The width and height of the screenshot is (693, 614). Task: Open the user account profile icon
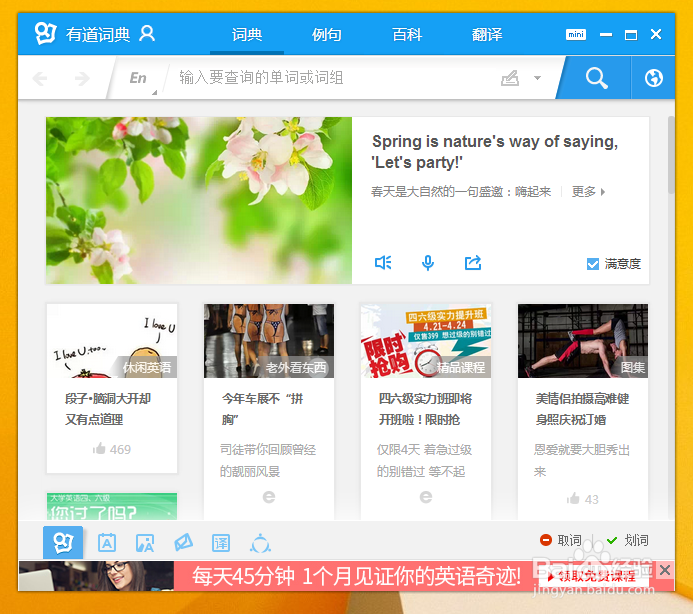point(147,34)
